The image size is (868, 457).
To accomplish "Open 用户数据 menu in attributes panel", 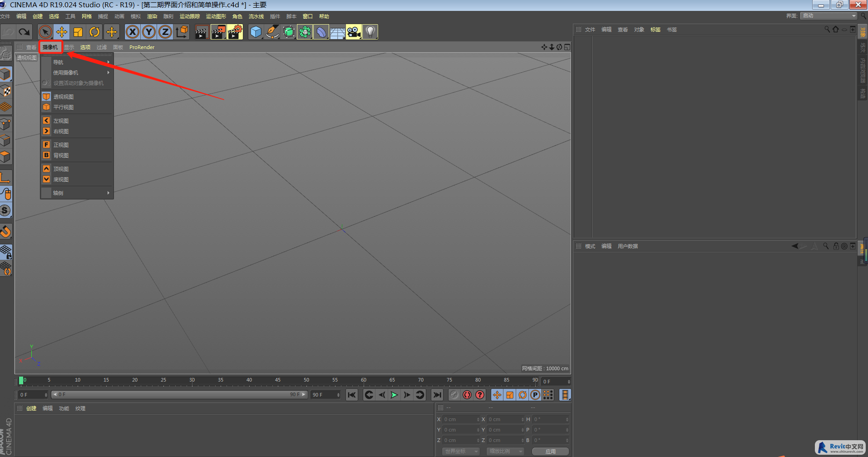I will click(x=627, y=246).
